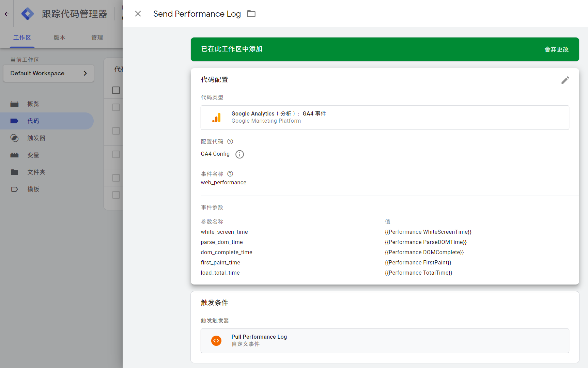Screen dimensions: 588x368
Task: Click 舍弃更改 to discard changes
Action: click(557, 49)
